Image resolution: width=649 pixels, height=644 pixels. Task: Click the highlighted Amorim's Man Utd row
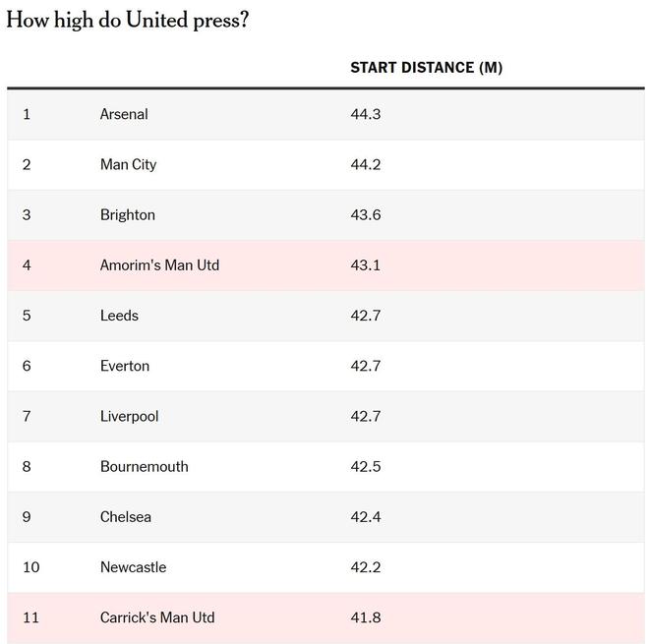click(159, 265)
